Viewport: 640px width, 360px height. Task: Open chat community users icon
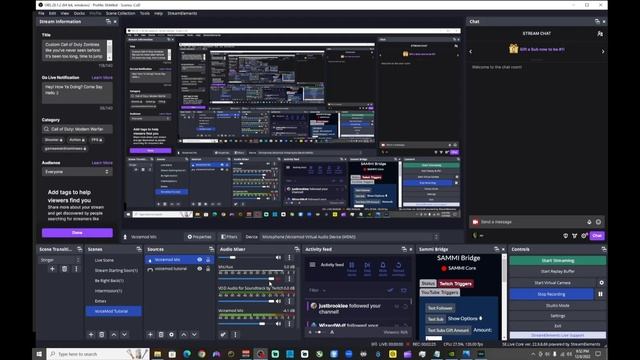[600, 34]
